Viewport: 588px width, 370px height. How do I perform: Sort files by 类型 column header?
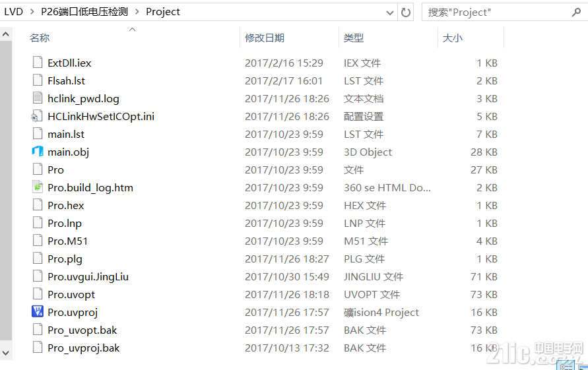pyautogui.click(x=354, y=38)
